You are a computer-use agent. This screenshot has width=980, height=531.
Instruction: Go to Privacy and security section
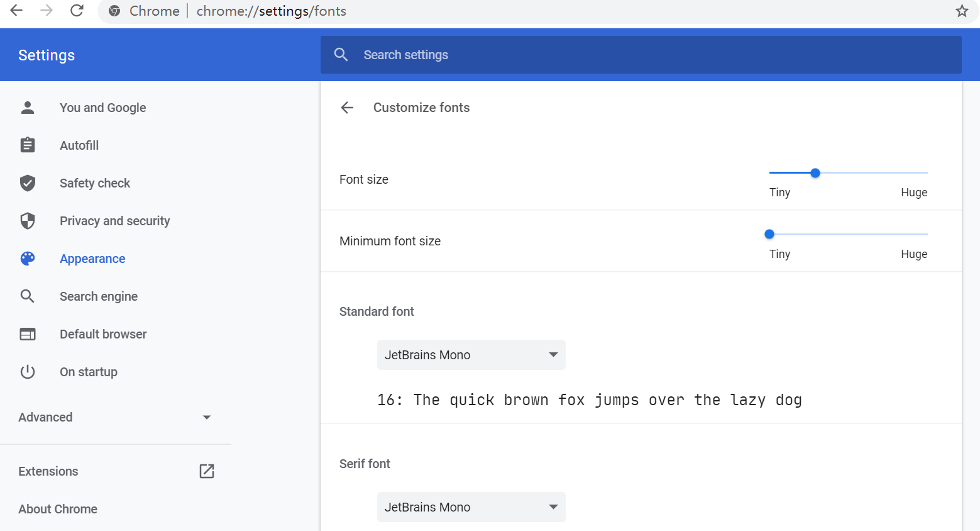(x=114, y=221)
